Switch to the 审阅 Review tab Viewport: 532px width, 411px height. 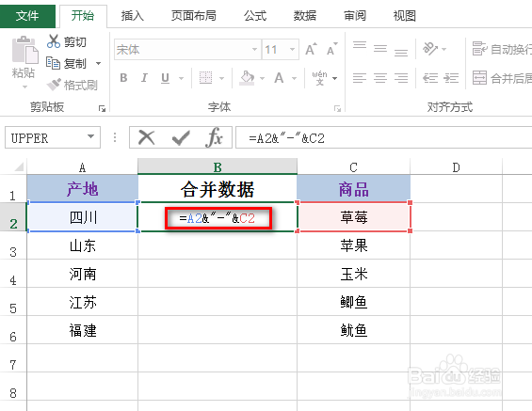pos(355,16)
